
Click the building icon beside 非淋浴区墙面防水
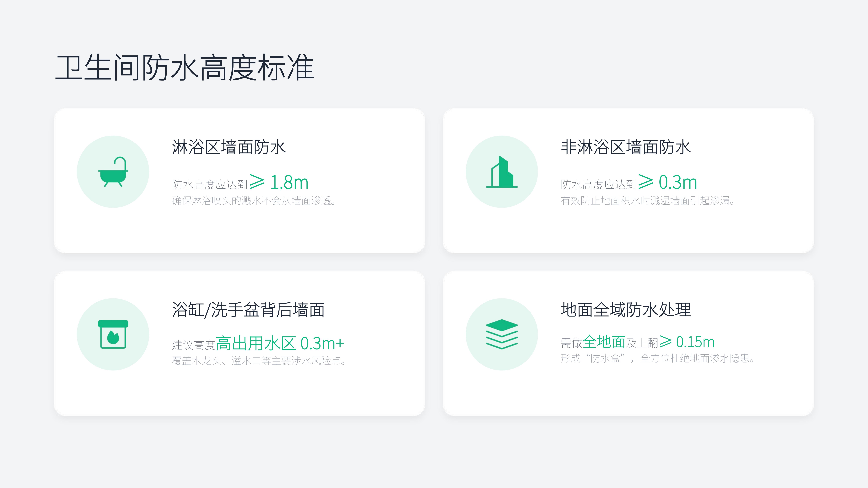tap(501, 172)
